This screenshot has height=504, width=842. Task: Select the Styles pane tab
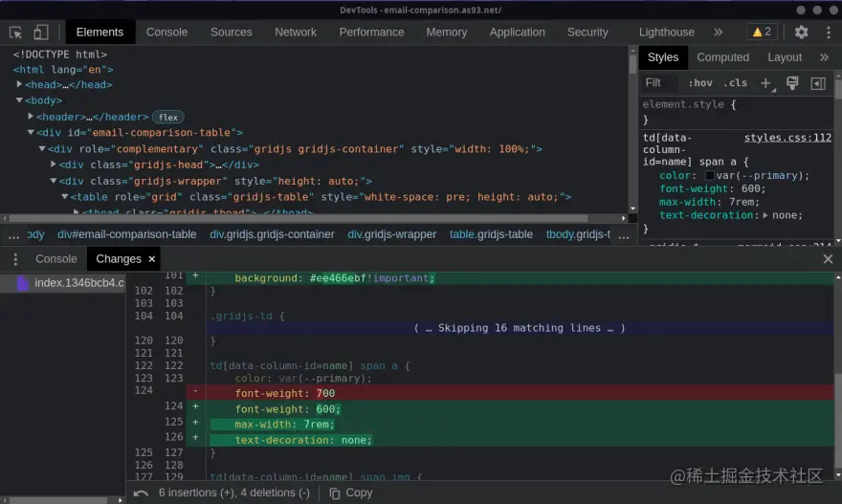[x=663, y=57]
